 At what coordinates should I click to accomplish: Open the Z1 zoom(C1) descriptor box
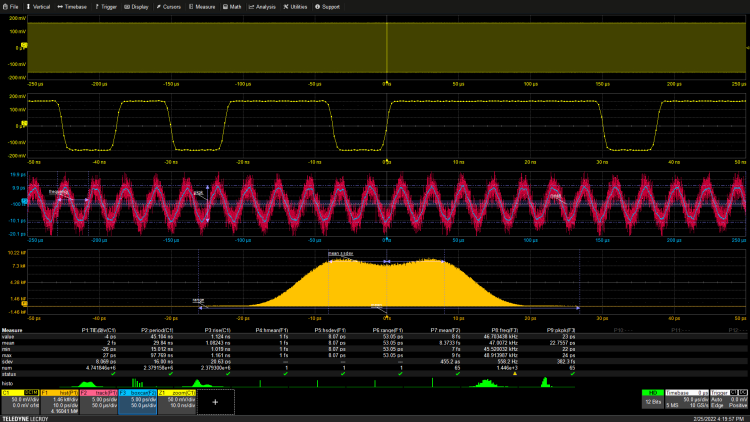(x=177, y=402)
